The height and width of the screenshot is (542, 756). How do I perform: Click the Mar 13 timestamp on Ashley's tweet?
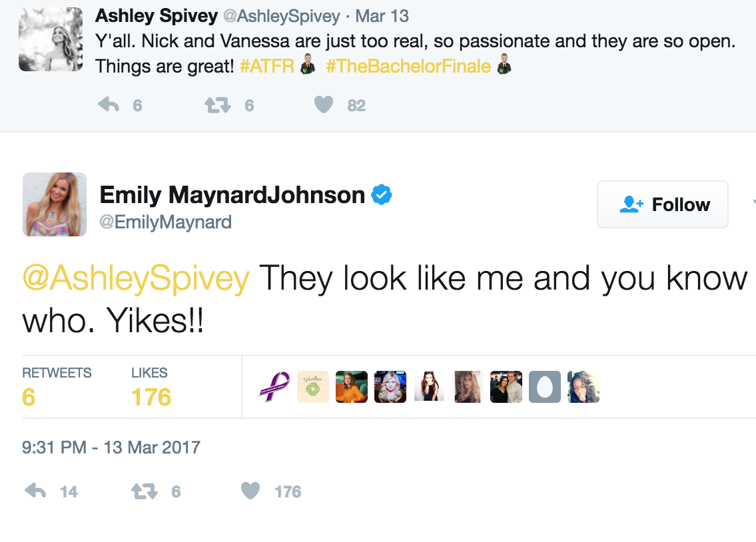click(x=382, y=15)
